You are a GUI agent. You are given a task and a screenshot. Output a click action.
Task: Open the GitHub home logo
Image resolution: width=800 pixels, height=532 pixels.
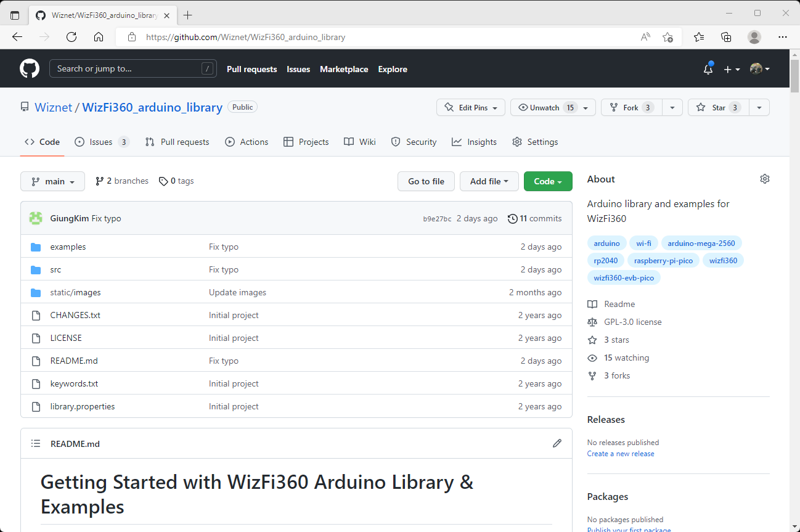30,68
